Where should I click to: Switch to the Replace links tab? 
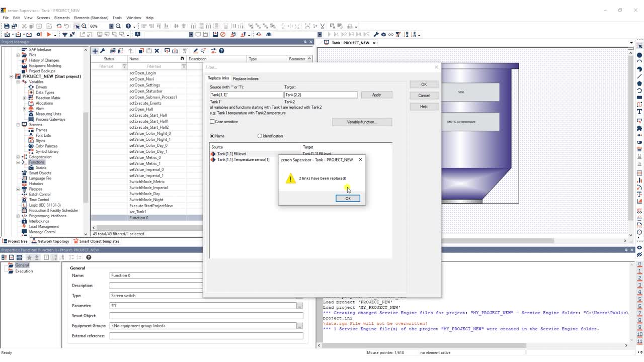coord(218,78)
